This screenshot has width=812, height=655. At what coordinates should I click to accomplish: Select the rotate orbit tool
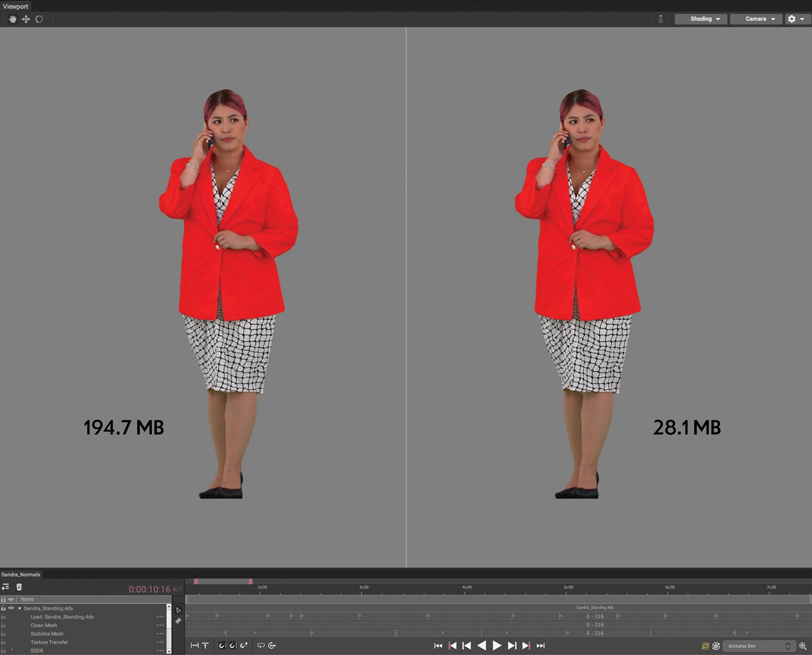pyautogui.click(x=39, y=19)
